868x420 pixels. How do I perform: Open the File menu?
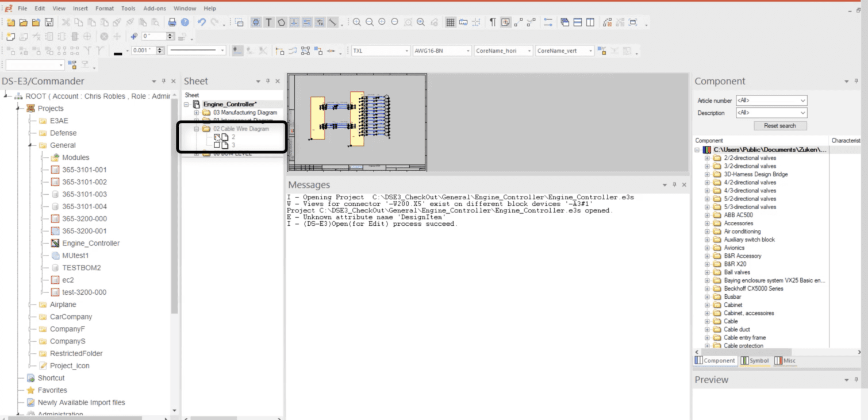click(22, 9)
